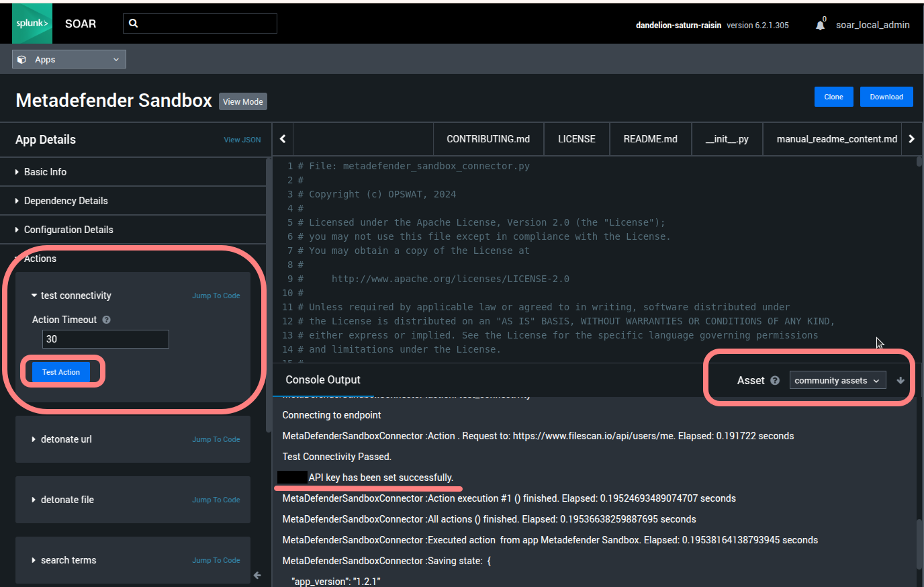This screenshot has height=587, width=924.
Task: Click the 'app_version' console line
Action: coord(336,582)
